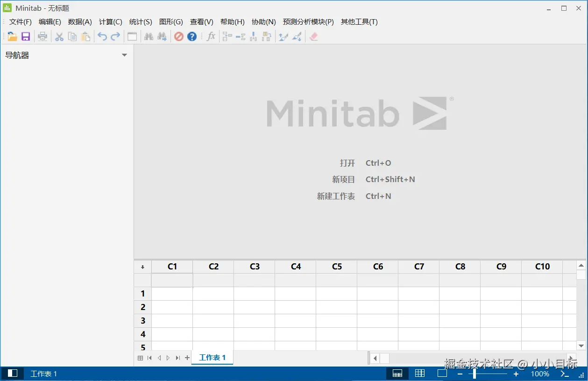Toggle the navigator pane button in status bar
Viewport: 588px width, 381px height.
[x=13, y=374]
